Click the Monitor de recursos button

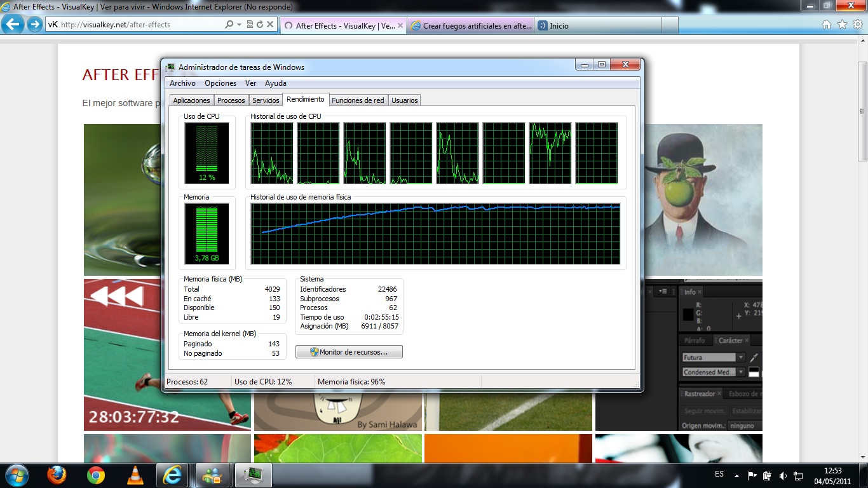[x=349, y=352]
